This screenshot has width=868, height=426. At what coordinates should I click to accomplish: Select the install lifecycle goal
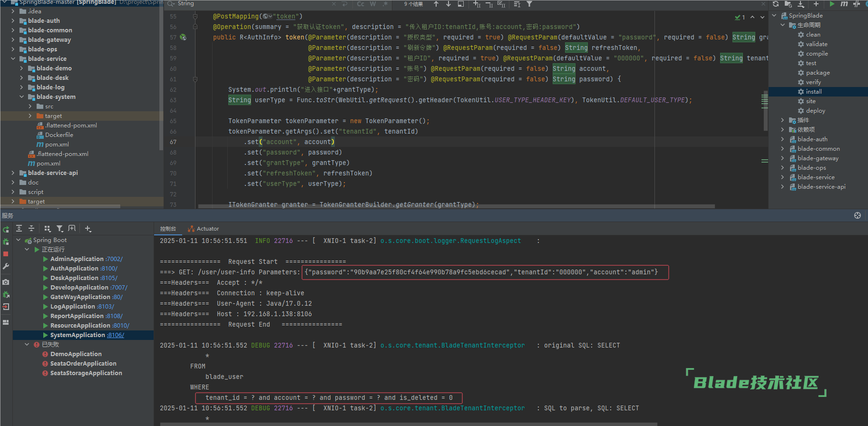coord(814,92)
